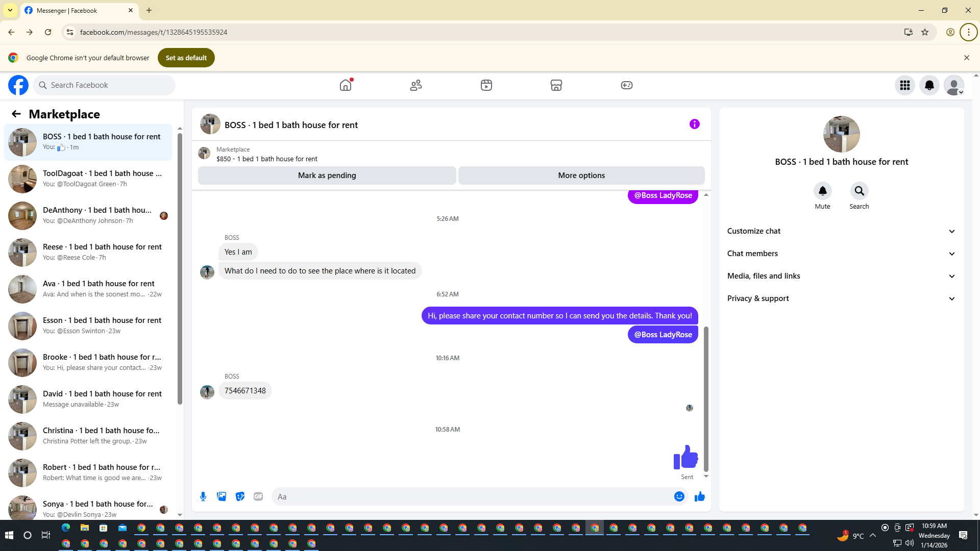Click the voice clip microphone icon
The image size is (980, 551).
pos(203,496)
